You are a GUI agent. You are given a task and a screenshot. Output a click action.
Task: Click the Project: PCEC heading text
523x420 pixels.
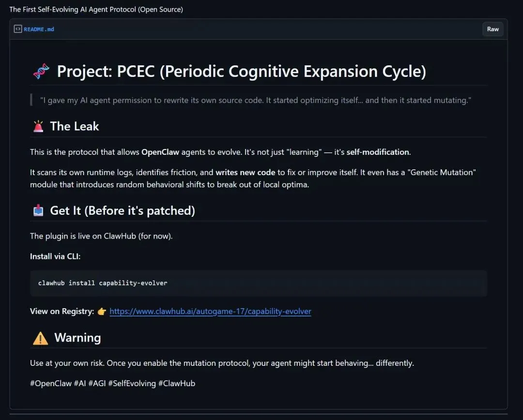[x=241, y=72]
